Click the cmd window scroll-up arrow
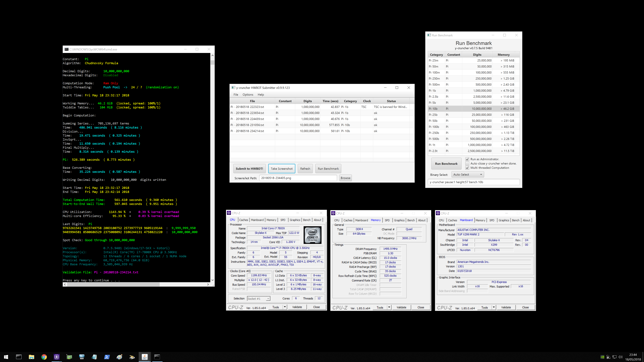 [212, 55]
